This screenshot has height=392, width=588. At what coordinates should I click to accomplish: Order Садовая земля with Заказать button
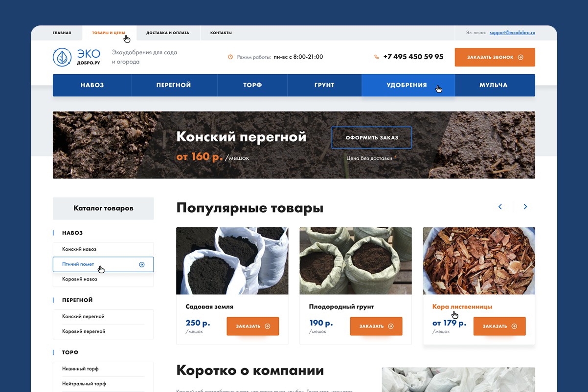[252, 326]
